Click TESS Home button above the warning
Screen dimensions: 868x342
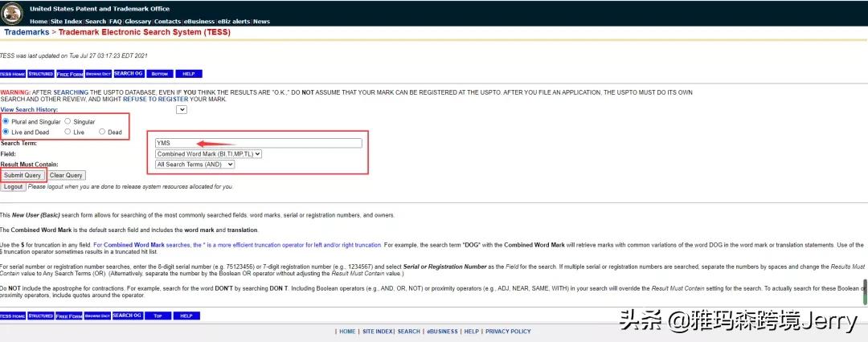pyautogui.click(x=12, y=74)
